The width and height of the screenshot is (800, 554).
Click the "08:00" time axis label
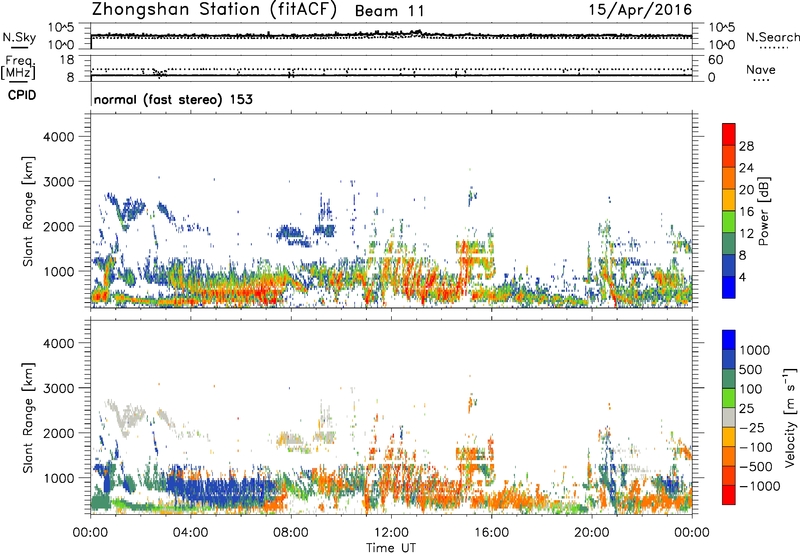coord(291,533)
